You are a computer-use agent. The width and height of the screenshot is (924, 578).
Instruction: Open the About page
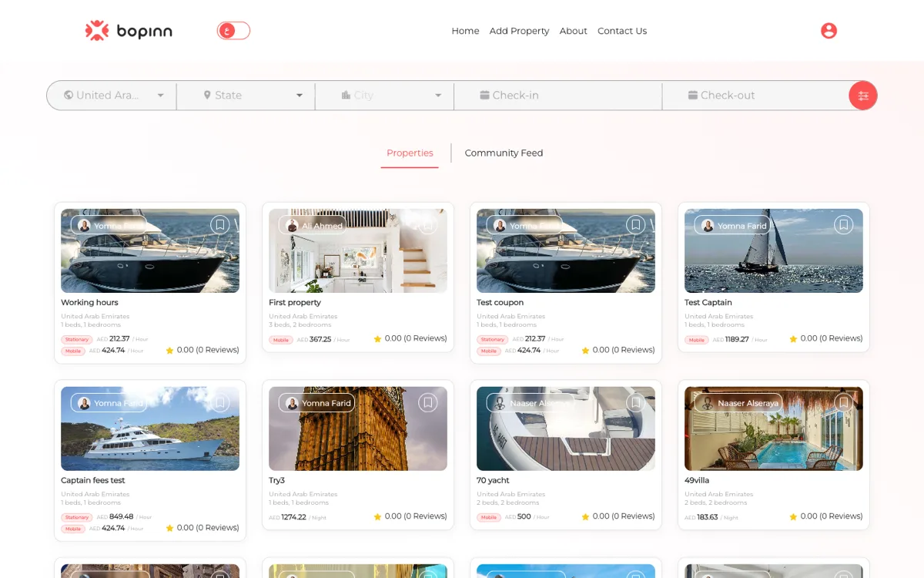click(573, 31)
